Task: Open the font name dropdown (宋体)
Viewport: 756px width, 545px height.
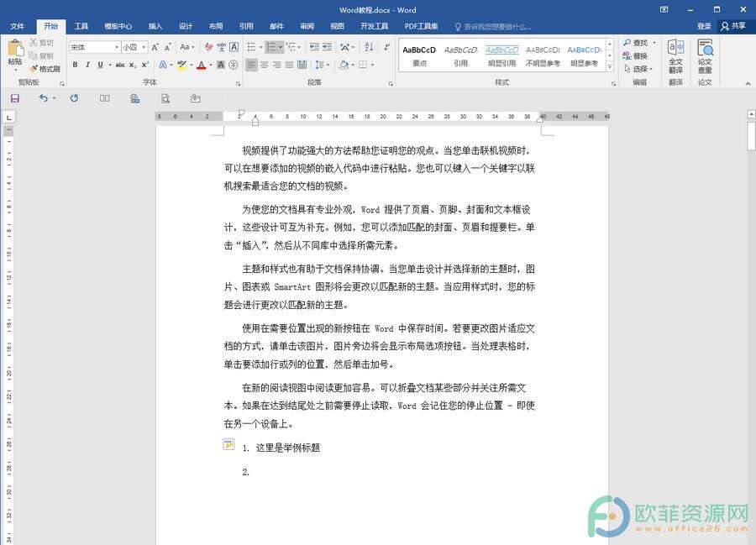Action: pos(117,47)
